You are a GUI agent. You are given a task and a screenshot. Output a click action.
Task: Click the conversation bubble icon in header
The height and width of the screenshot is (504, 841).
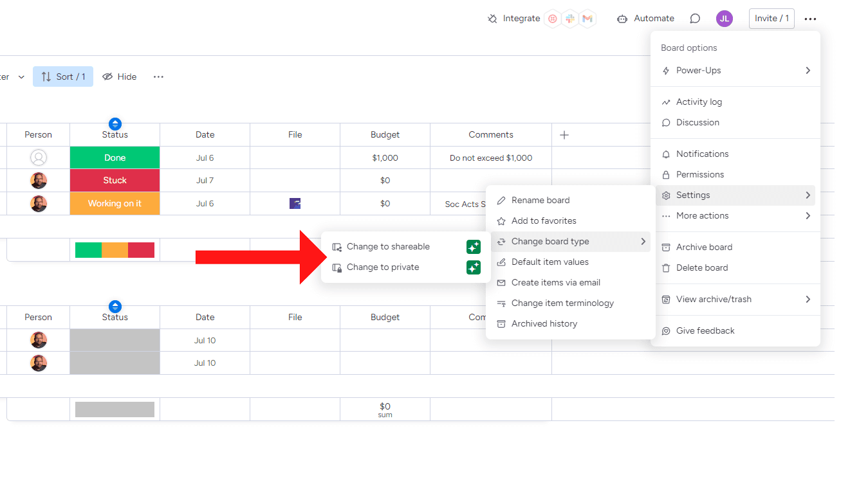[695, 19]
